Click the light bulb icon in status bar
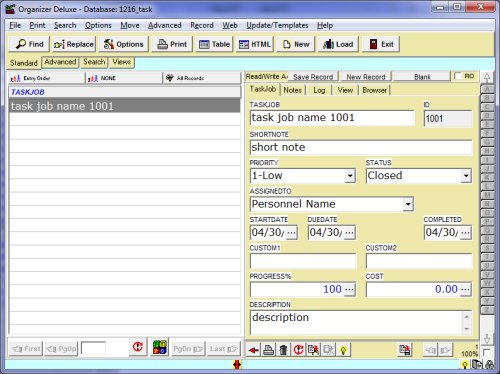 click(x=465, y=365)
